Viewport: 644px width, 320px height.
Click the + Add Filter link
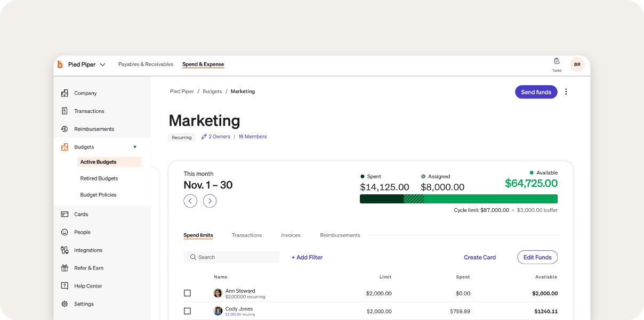click(x=307, y=257)
